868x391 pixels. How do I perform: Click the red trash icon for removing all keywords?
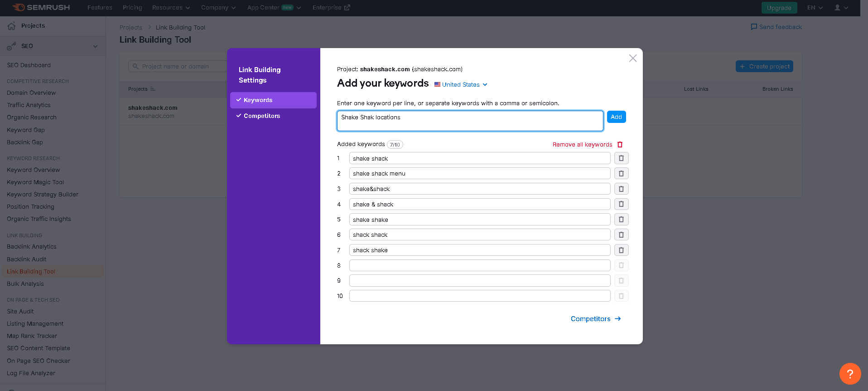coord(620,145)
